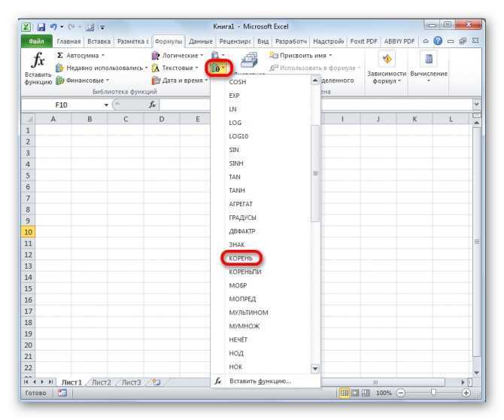Screen dimensions: 504x420
Task: Switch to sheet Лист2
Action: pyautogui.click(x=102, y=382)
